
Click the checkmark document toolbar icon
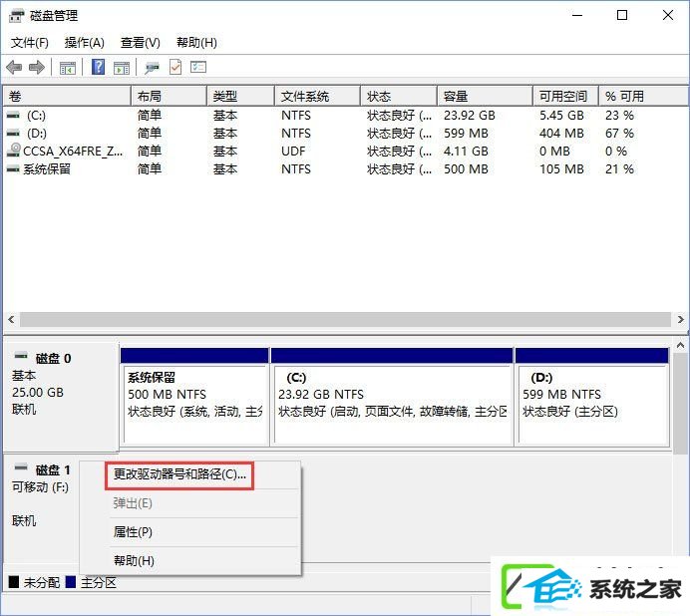(175, 67)
